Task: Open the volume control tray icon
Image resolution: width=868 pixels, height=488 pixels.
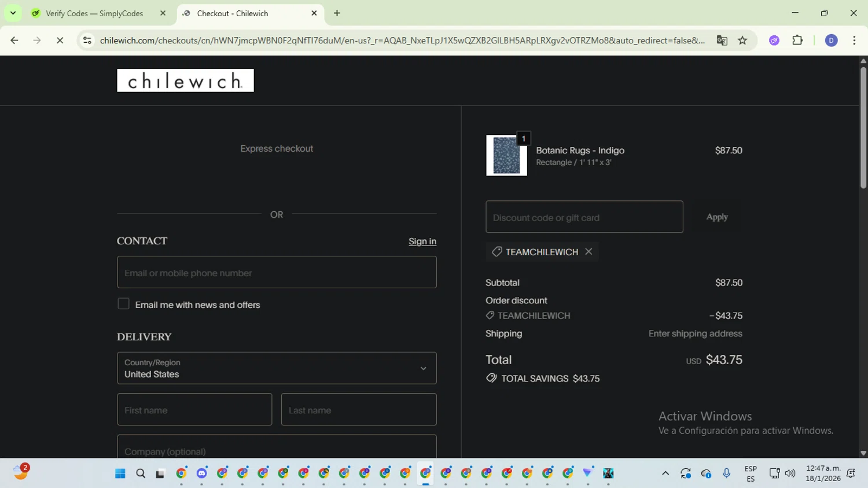Action: click(x=790, y=474)
